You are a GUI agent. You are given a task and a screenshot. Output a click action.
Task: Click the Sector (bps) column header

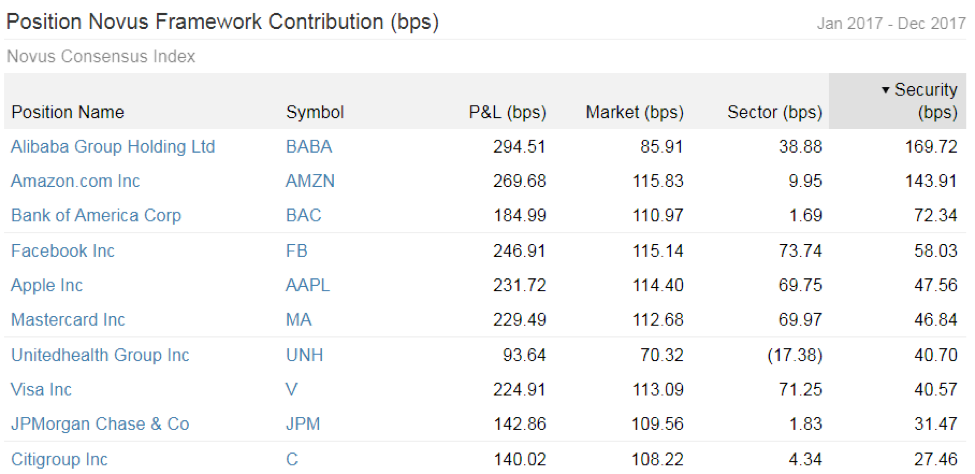point(775,112)
